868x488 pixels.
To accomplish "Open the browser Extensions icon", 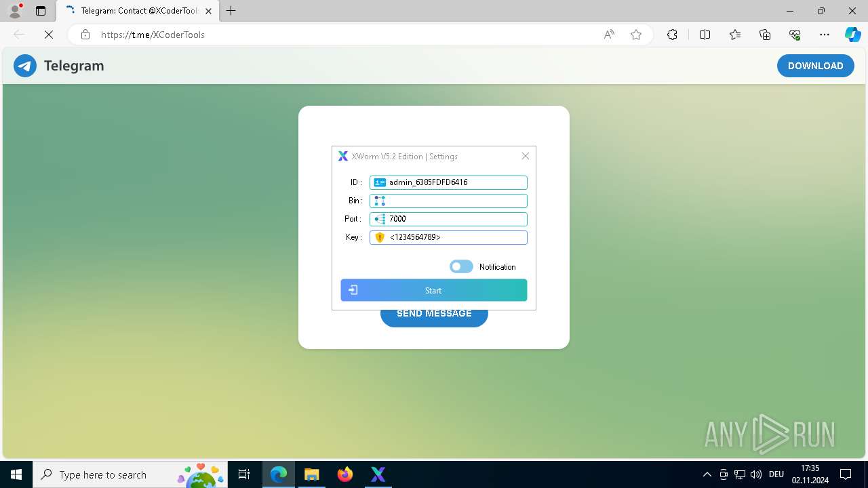I will [x=672, y=35].
